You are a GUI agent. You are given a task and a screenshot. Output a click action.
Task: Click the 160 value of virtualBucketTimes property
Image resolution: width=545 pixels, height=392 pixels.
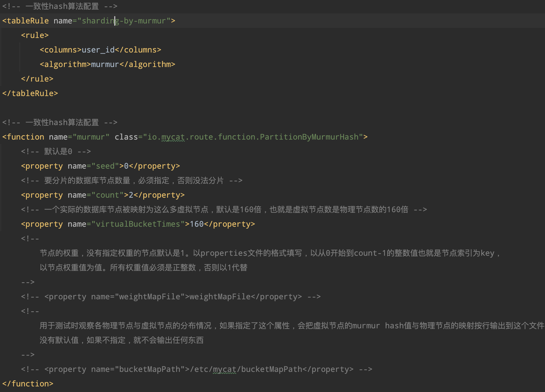point(197,224)
